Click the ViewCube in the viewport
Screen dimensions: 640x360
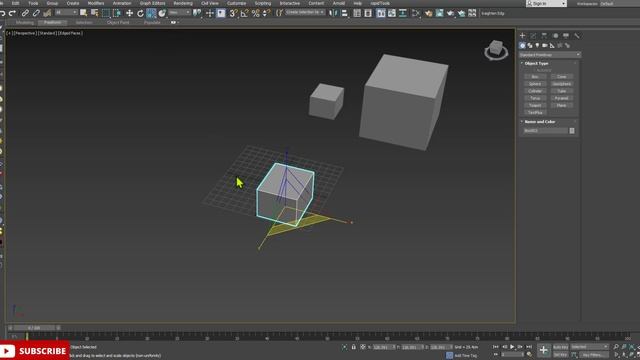click(x=496, y=50)
